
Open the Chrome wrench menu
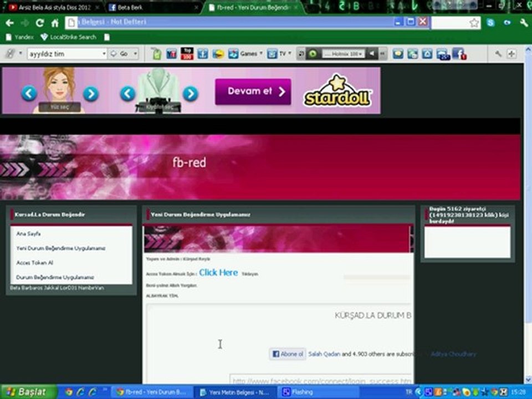pyautogui.click(x=524, y=23)
